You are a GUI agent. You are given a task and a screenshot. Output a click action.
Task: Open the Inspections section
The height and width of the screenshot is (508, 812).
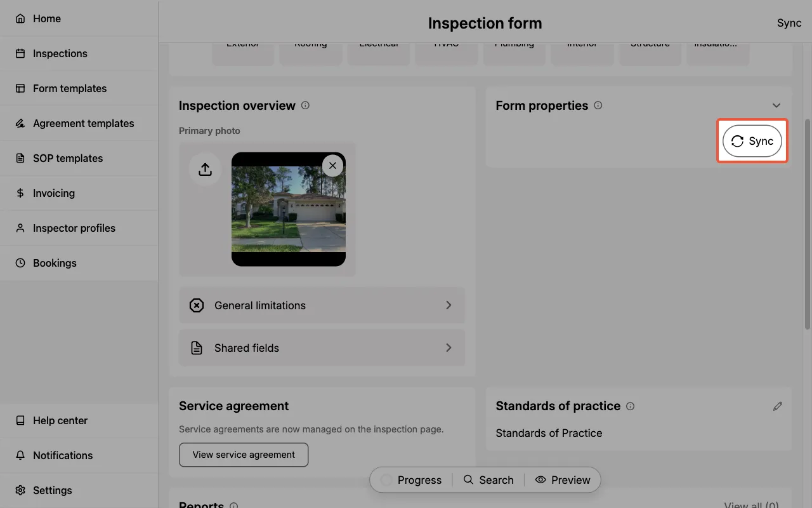(x=79, y=53)
